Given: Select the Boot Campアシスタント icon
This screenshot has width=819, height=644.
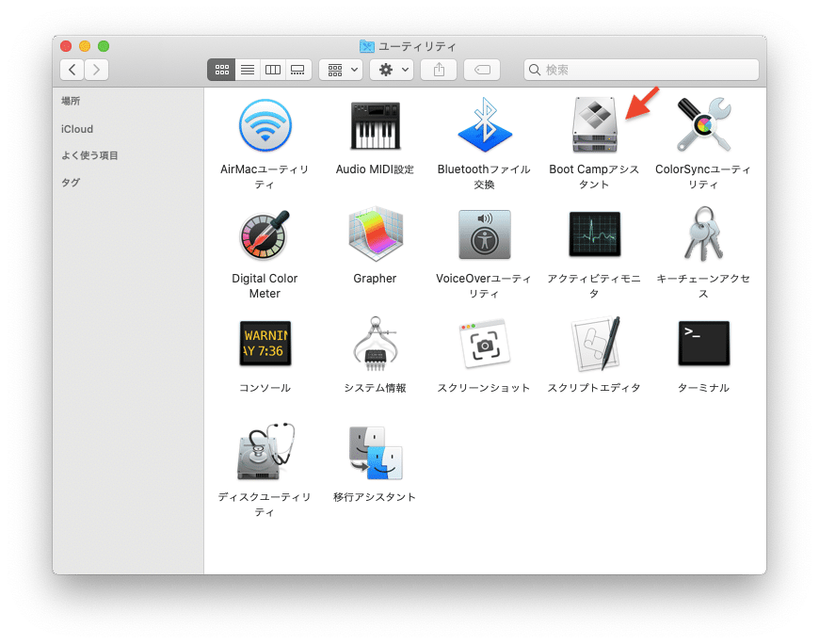Looking at the screenshot, I should 594,125.
